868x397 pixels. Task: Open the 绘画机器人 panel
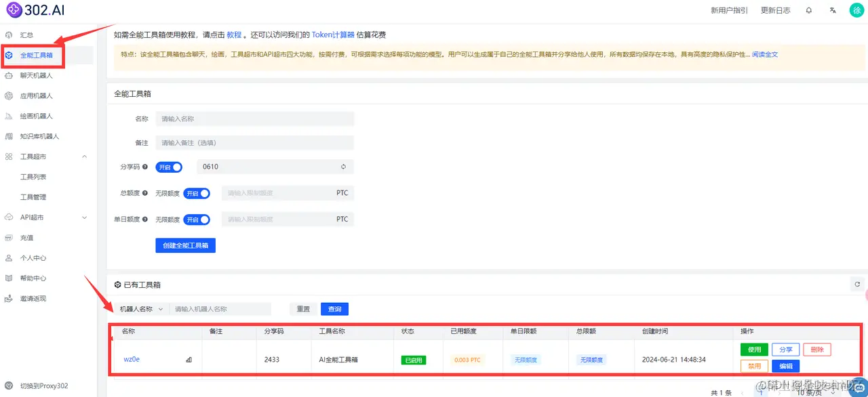(37, 116)
